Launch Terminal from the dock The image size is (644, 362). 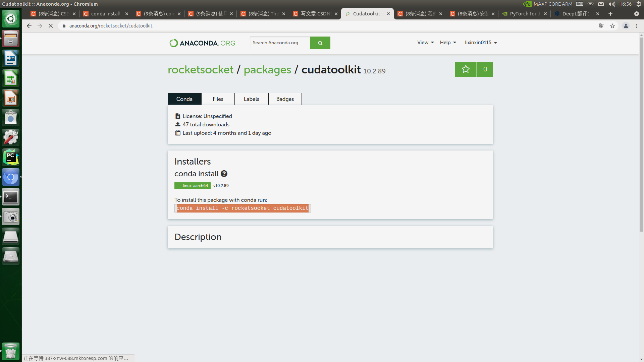tap(11, 197)
